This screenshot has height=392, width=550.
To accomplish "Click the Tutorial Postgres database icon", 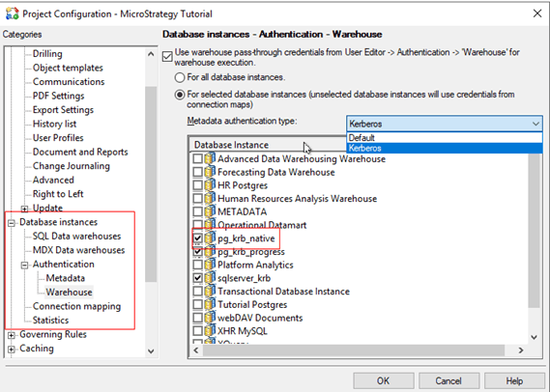I will pyautogui.click(x=210, y=304).
